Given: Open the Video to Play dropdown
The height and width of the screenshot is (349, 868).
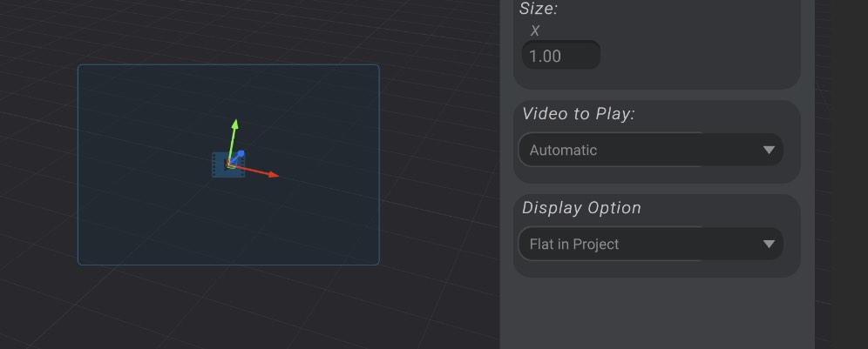Looking at the screenshot, I should pyautogui.click(x=650, y=150).
